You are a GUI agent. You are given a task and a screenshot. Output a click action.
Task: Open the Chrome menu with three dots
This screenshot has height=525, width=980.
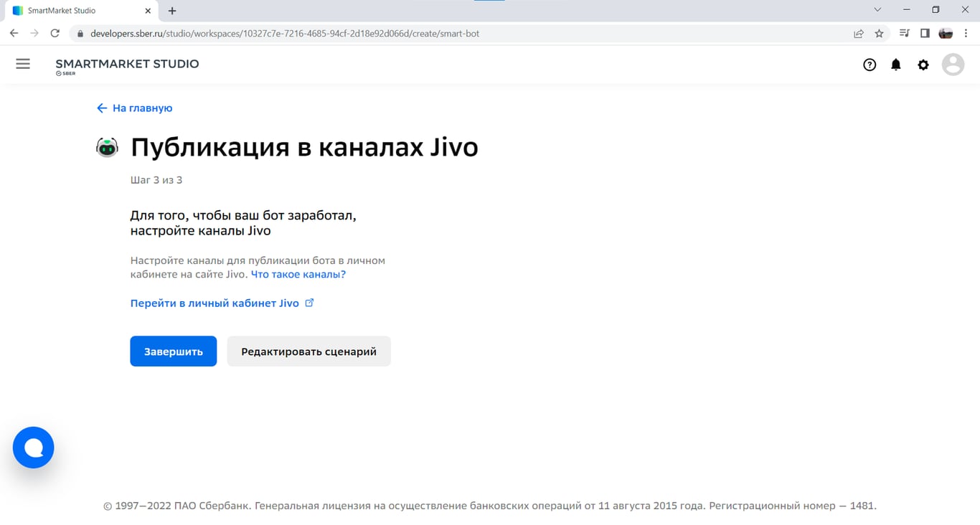965,33
